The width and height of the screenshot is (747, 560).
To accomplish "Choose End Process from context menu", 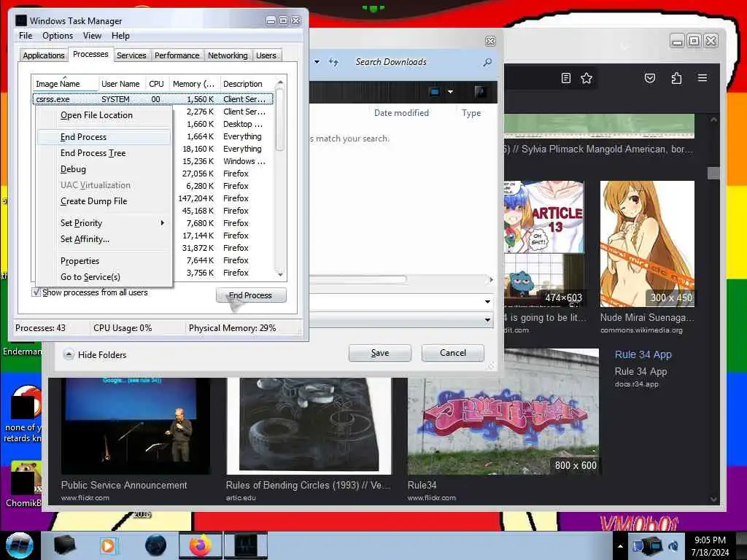I will pyautogui.click(x=104, y=137).
